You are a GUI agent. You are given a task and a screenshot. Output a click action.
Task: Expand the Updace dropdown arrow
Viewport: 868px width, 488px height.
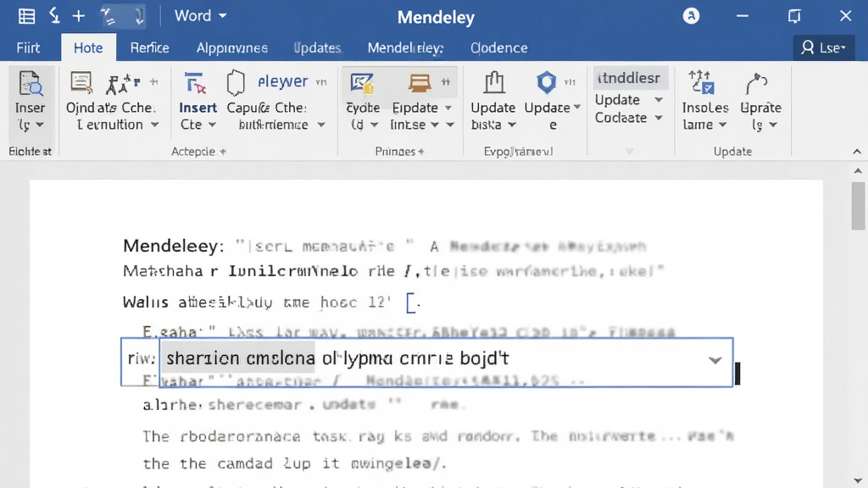576,108
